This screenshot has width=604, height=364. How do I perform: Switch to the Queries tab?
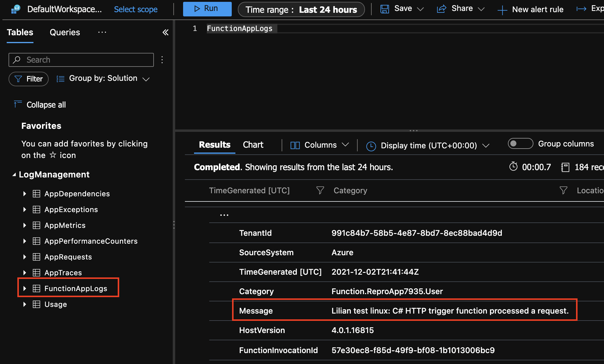coord(64,33)
